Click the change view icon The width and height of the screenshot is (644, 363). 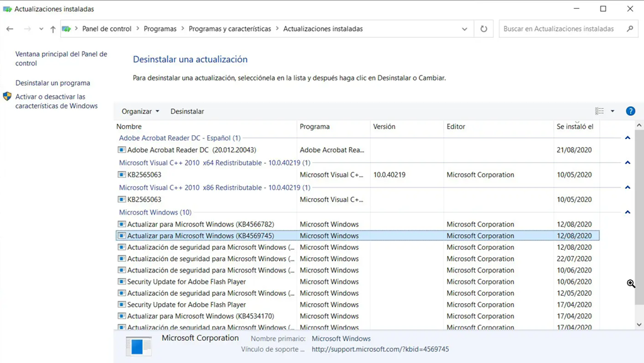599,111
